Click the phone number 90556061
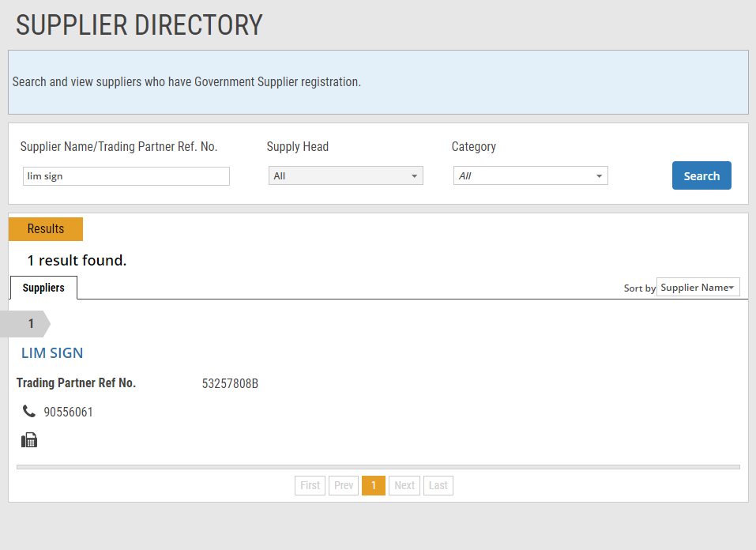Screen dimensions: 756x550 tap(69, 412)
